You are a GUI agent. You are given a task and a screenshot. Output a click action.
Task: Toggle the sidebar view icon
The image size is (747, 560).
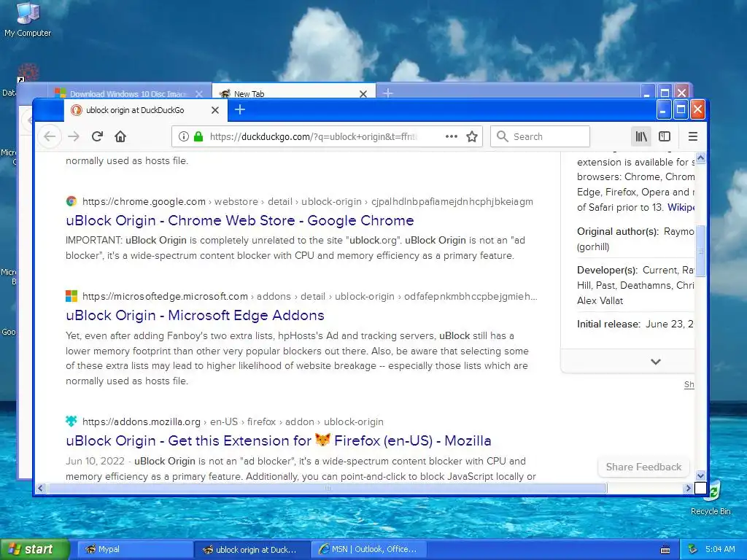point(665,136)
